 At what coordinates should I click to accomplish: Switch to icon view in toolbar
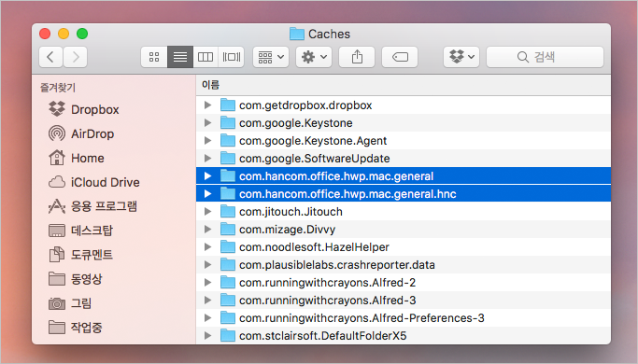[x=154, y=57]
